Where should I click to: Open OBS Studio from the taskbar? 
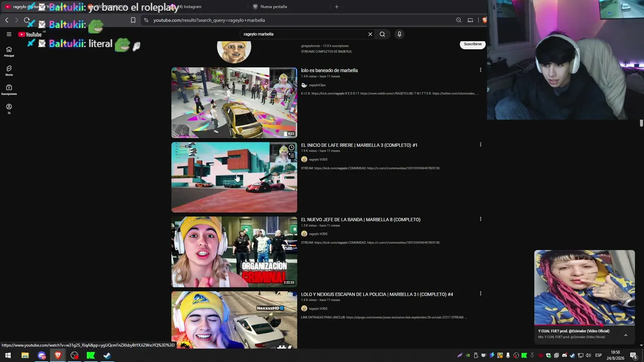click(74, 355)
